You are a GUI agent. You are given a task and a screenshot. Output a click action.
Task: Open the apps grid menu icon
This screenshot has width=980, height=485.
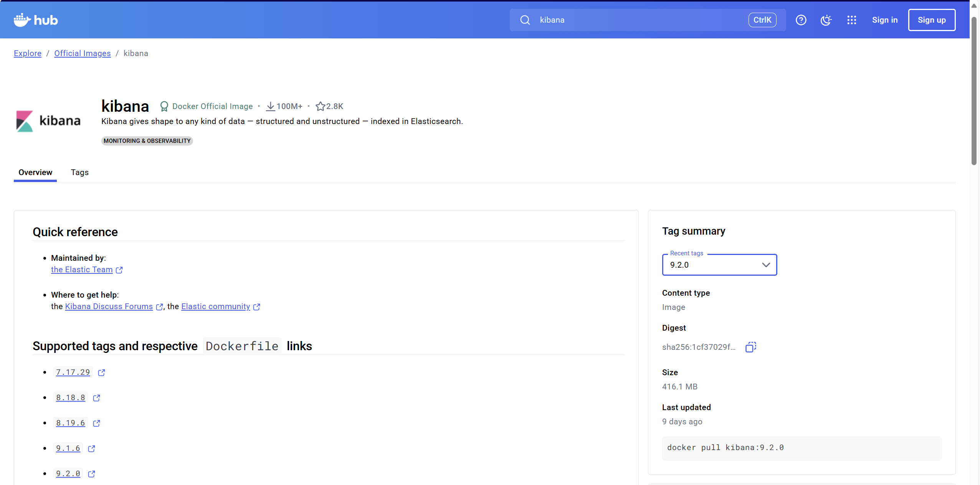click(x=851, y=20)
